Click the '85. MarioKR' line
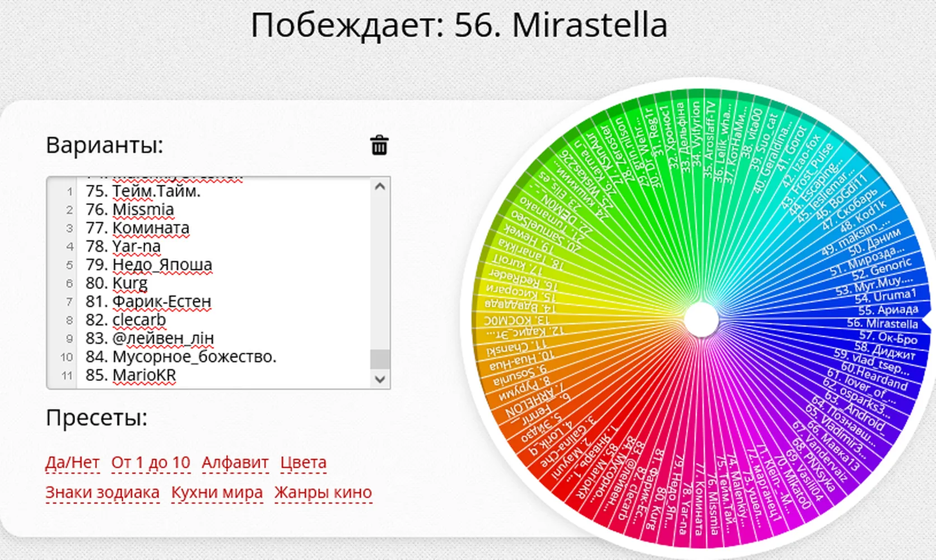Image resolution: width=936 pixels, height=560 pixels. [131, 375]
